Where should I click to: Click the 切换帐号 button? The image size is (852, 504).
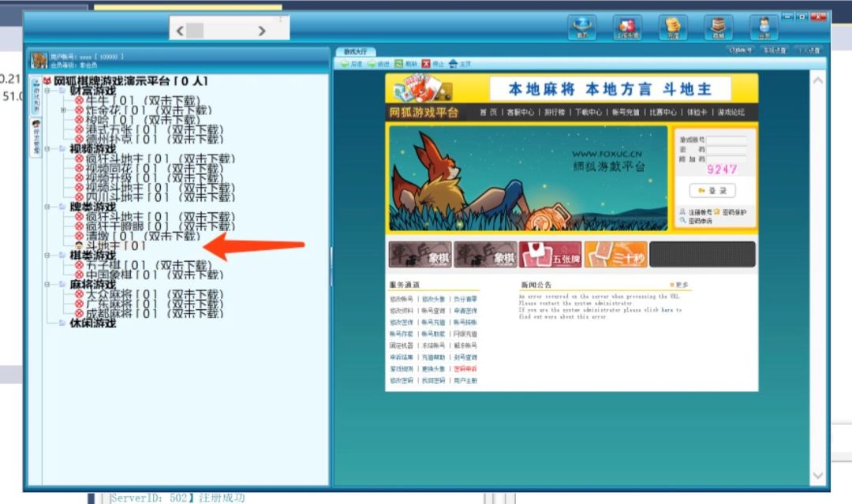(741, 50)
